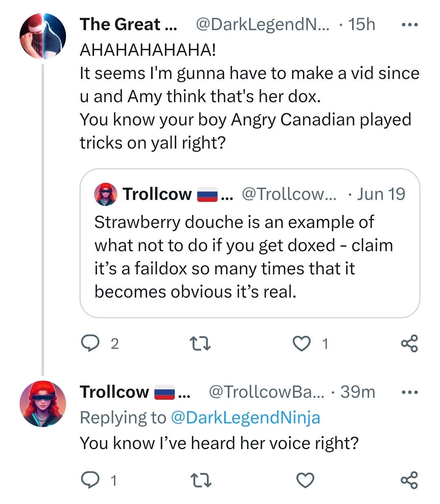Retweet Trollcow's 39m reply
The image size is (440, 504).
pyautogui.click(x=201, y=480)
